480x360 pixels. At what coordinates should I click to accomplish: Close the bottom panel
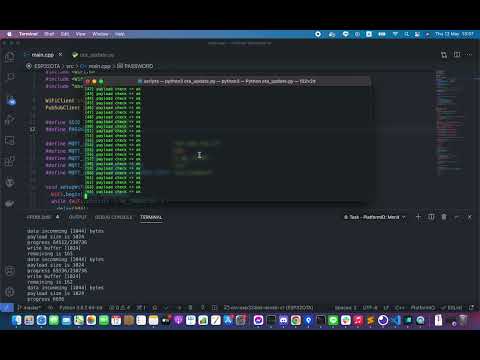470,217
